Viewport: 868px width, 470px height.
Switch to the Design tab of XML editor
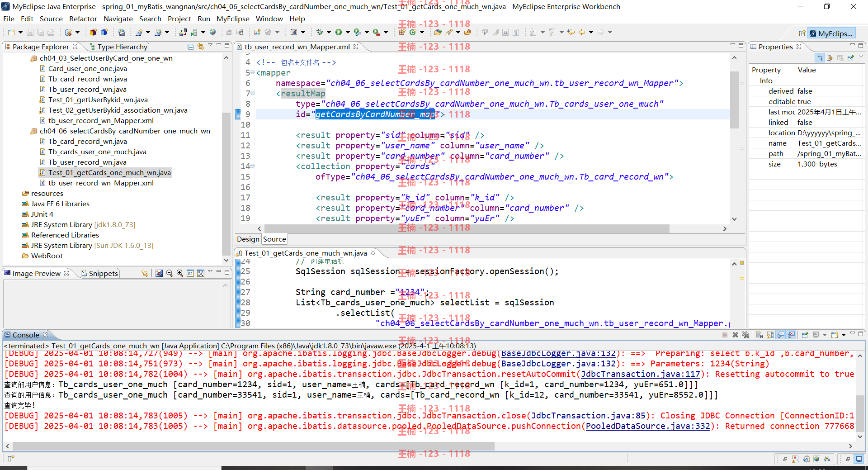[x=248, y=239]
